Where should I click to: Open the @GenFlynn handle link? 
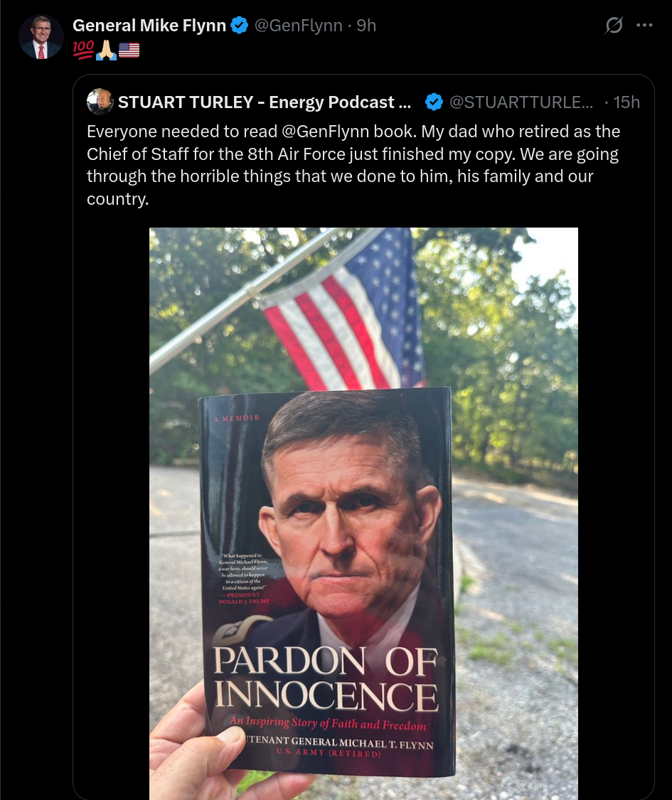point(298,25)
